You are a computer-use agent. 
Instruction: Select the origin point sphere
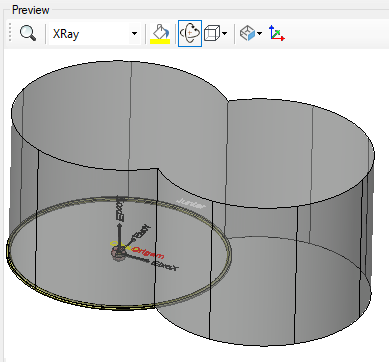click(117, 253)
